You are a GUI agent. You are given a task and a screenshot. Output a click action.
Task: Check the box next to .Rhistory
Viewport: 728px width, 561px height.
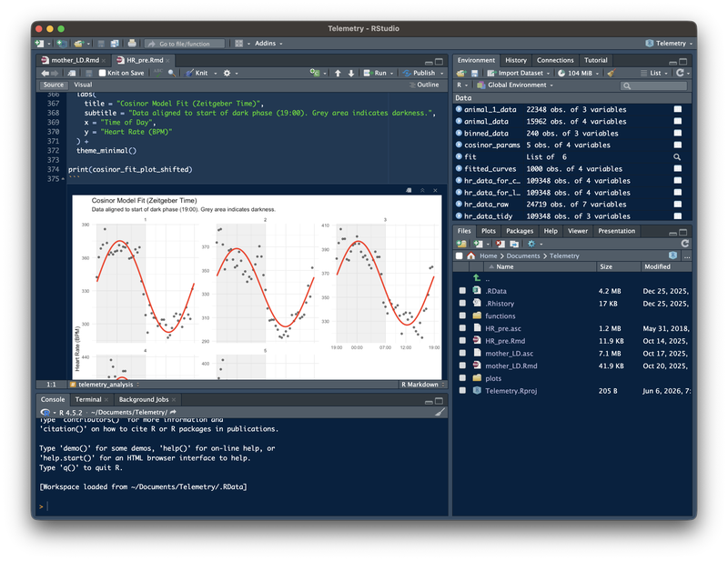[462, 303]
